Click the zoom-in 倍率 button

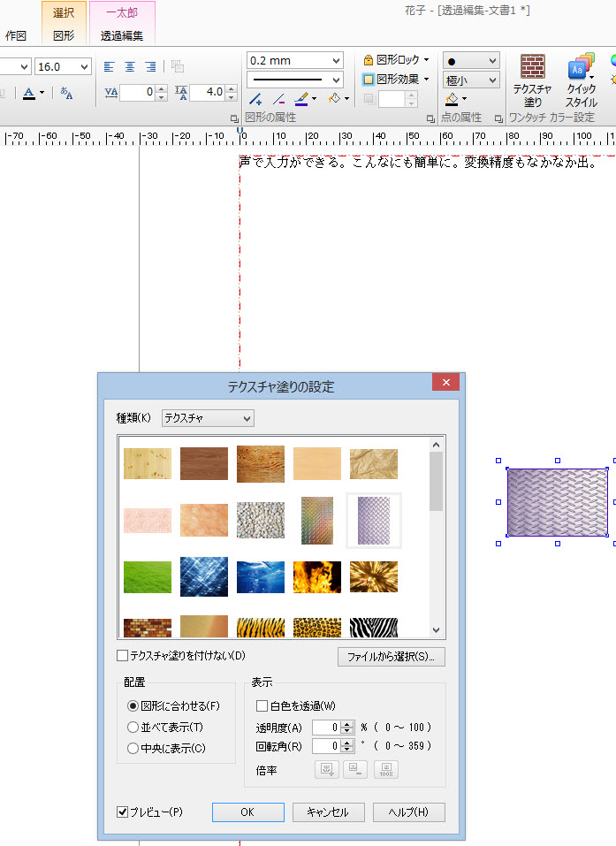[x=327, y=769]
